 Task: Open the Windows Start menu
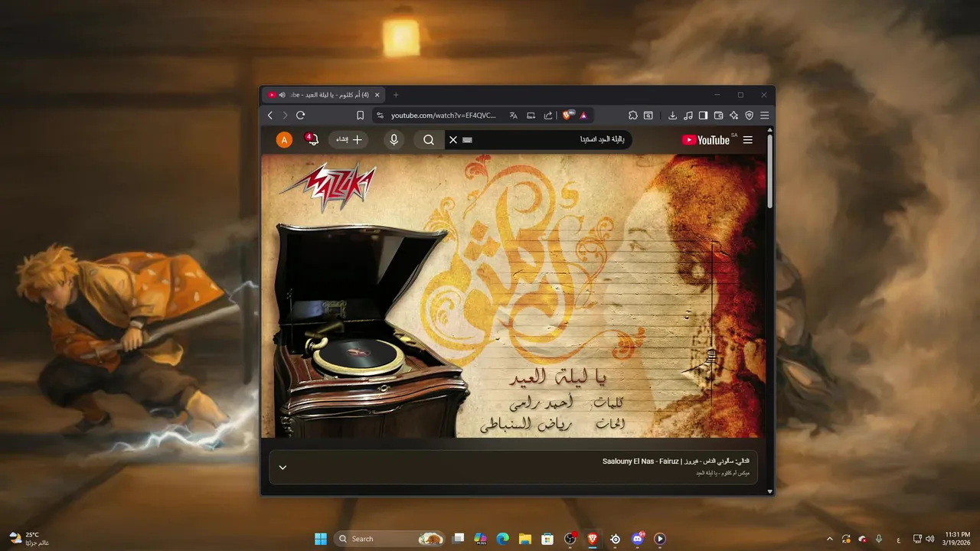point(321,539)
